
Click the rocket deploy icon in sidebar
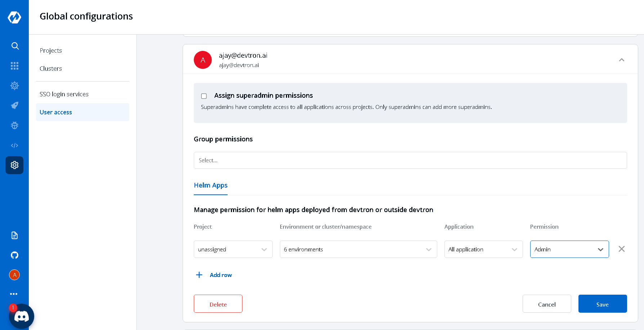(x=14, y=105)
